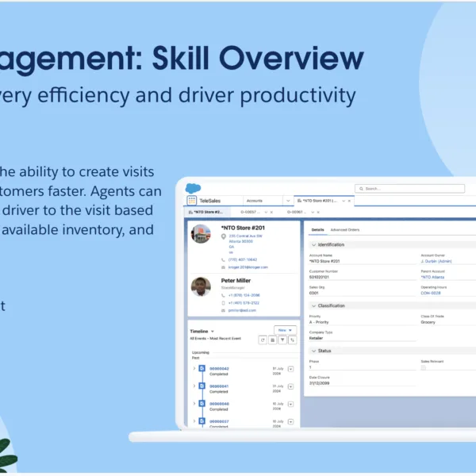Open the Timeline title dropdown arrow

213,331
